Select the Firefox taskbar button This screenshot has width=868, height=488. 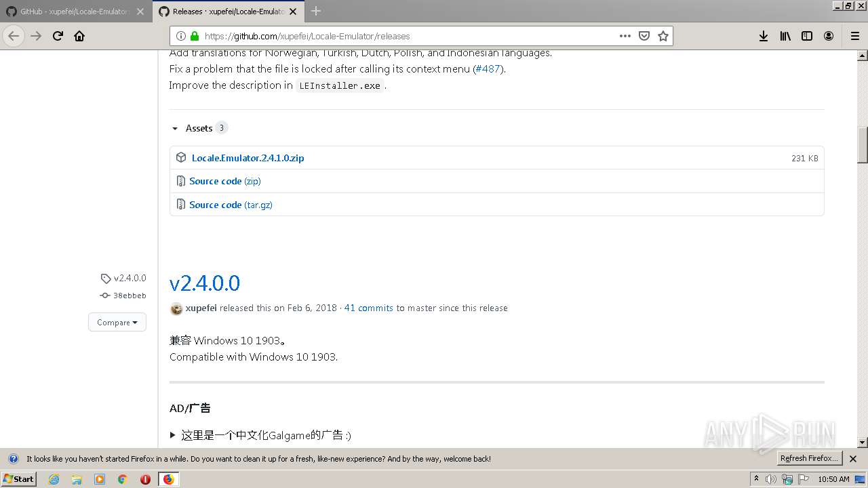pos(168,479)
